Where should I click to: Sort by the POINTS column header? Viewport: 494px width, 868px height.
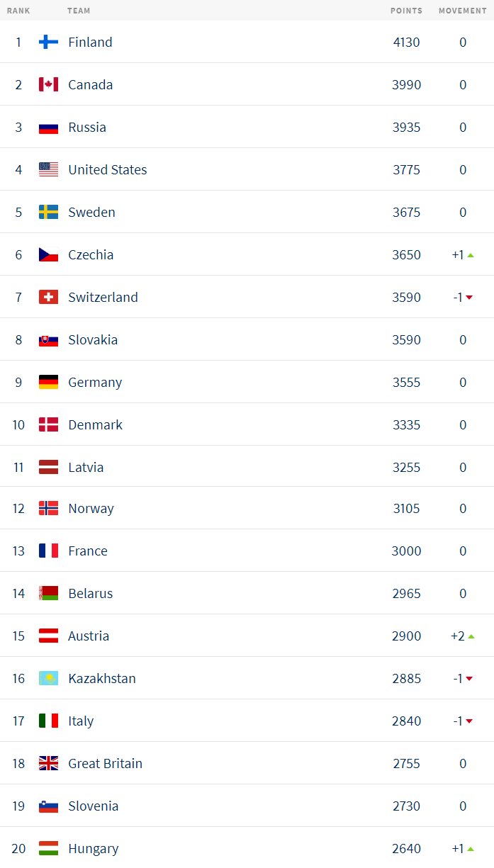click(x=406, y=11)
